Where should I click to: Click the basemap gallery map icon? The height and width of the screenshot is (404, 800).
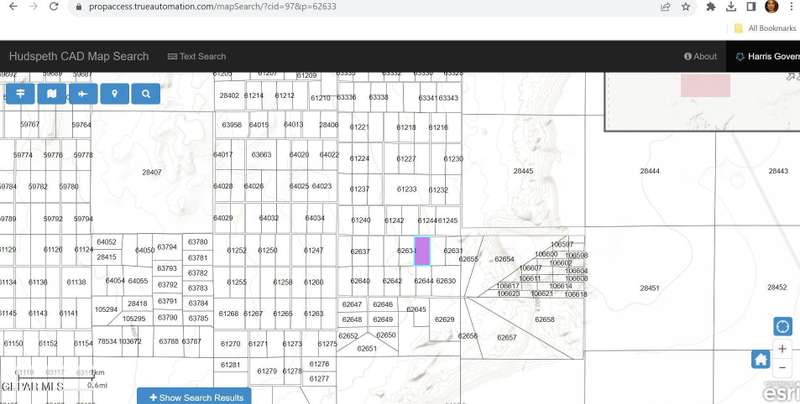coord(51,94)
